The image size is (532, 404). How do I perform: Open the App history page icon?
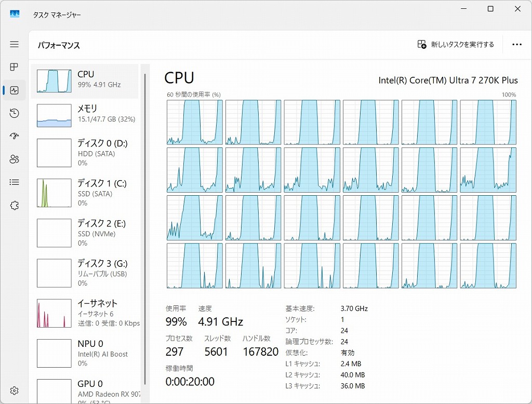(14, 113)
